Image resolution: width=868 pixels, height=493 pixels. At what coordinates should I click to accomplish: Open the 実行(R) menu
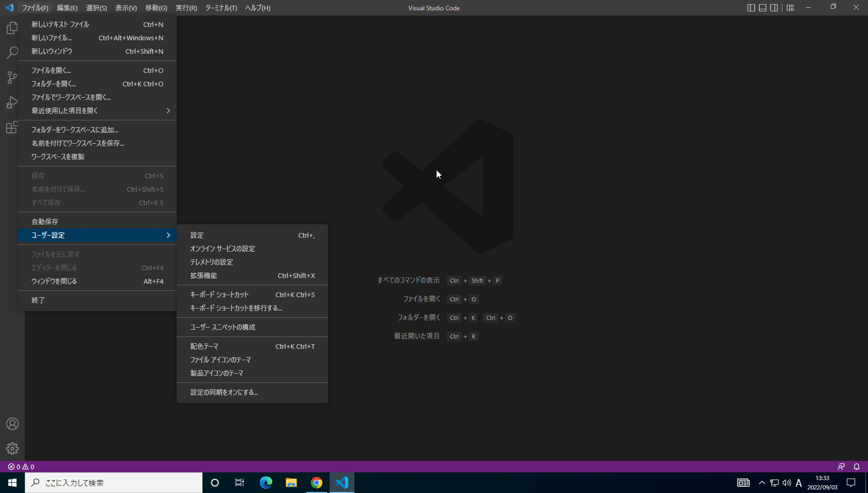(187, 8)
